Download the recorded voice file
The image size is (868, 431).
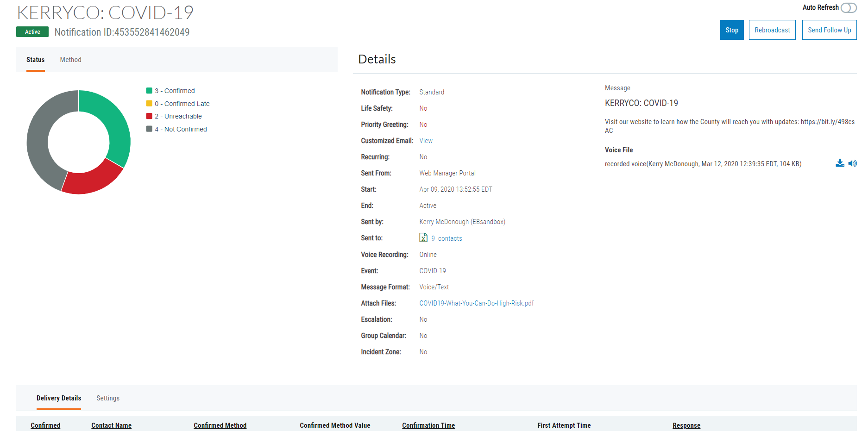(839, 163)
